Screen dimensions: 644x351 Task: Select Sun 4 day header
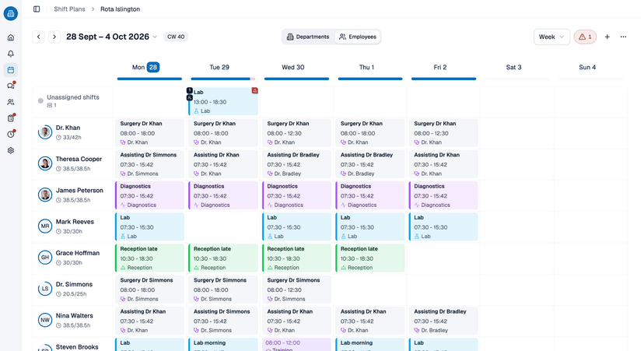click(587, 67)
